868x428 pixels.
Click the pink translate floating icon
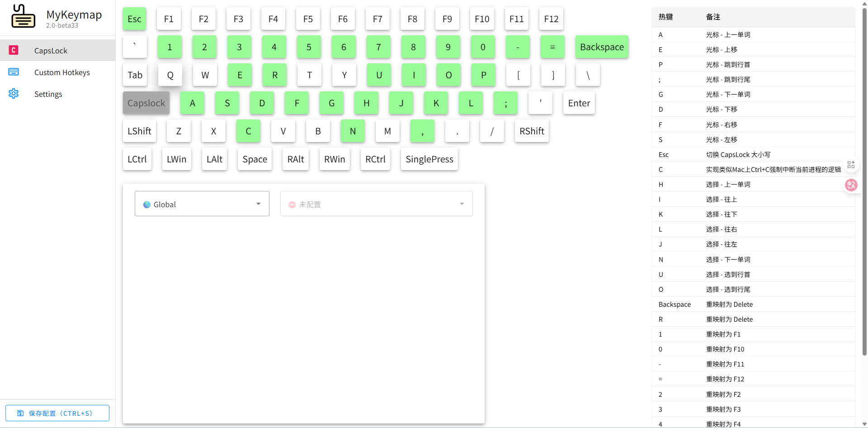pos(851,185)
